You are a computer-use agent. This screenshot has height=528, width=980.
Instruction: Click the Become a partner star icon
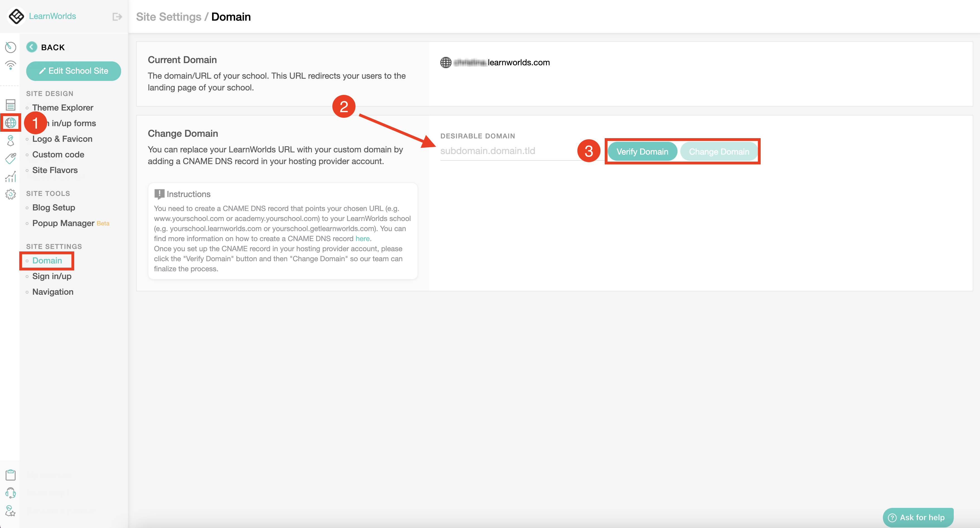tap(10, 511)
